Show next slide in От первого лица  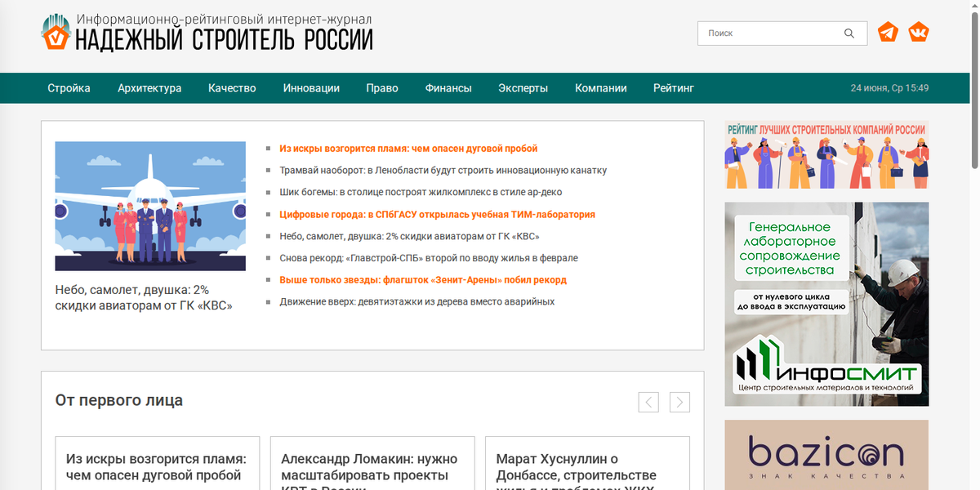679,402
